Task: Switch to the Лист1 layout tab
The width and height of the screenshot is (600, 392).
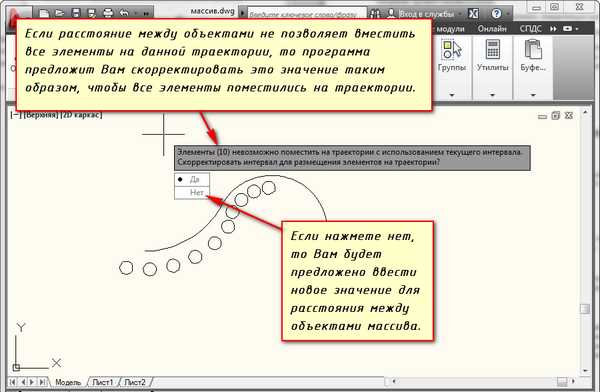Action: point(103,382)
